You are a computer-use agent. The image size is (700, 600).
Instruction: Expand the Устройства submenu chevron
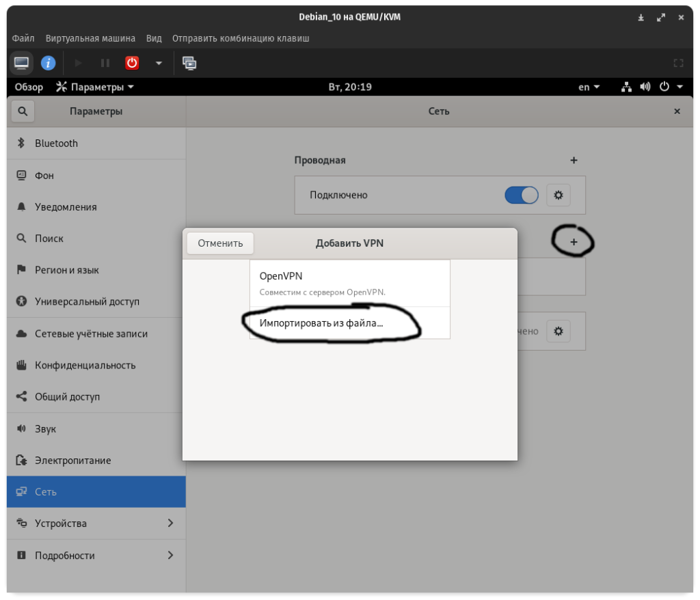170,523
